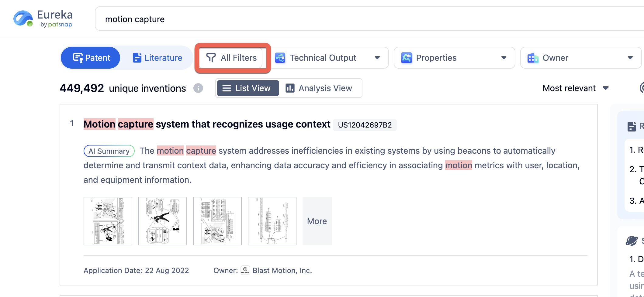Click the Eureka by Patsnap logo
Viewport: 644px width, 297px height.
(43, 19)
